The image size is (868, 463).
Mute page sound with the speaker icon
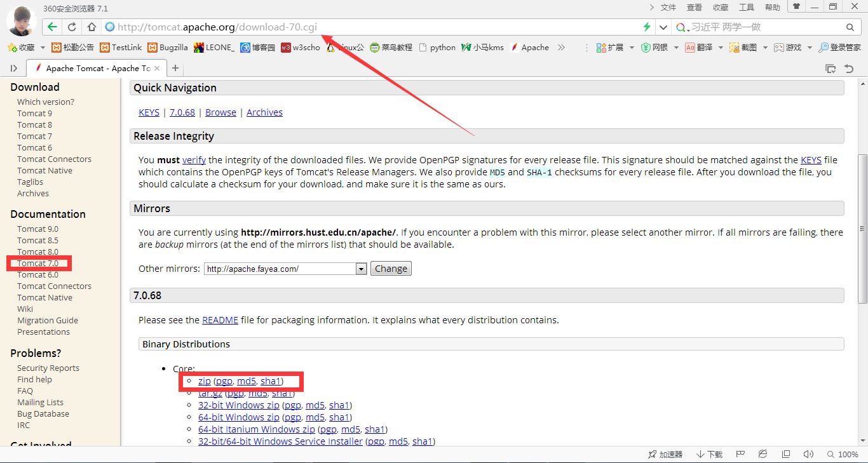[x=808, y=455]
